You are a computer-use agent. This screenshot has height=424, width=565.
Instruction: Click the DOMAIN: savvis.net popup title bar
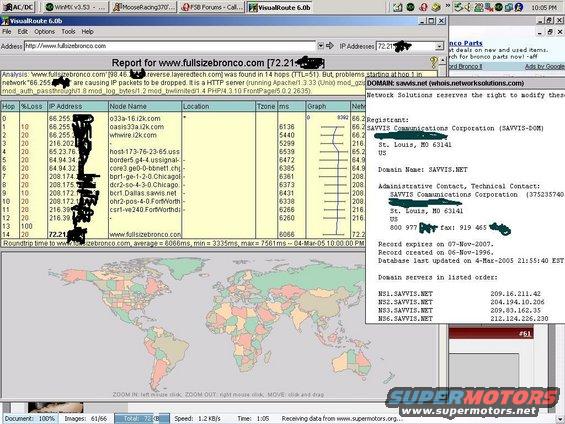pos(466,83)
